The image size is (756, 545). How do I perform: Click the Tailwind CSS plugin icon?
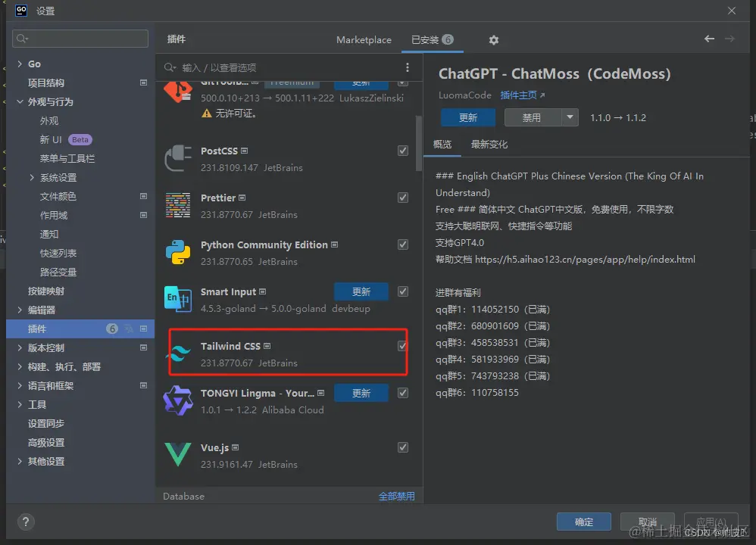pos(177,352)
